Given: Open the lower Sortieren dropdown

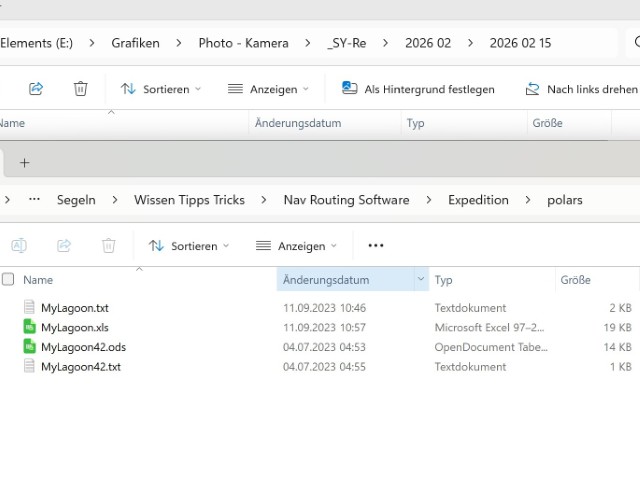Looking at the screenshot, I should pyautogui.click(x=188, y=245).
